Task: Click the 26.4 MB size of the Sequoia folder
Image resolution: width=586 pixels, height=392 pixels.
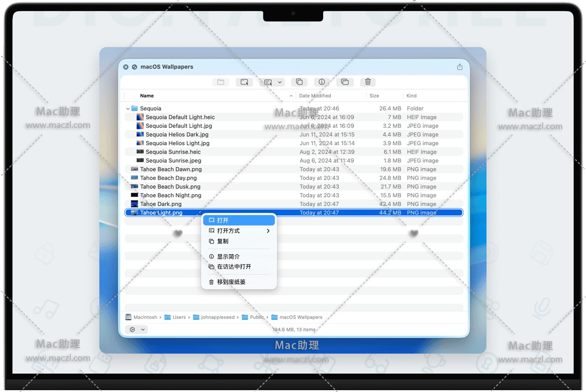Action: tap(390, 109)
